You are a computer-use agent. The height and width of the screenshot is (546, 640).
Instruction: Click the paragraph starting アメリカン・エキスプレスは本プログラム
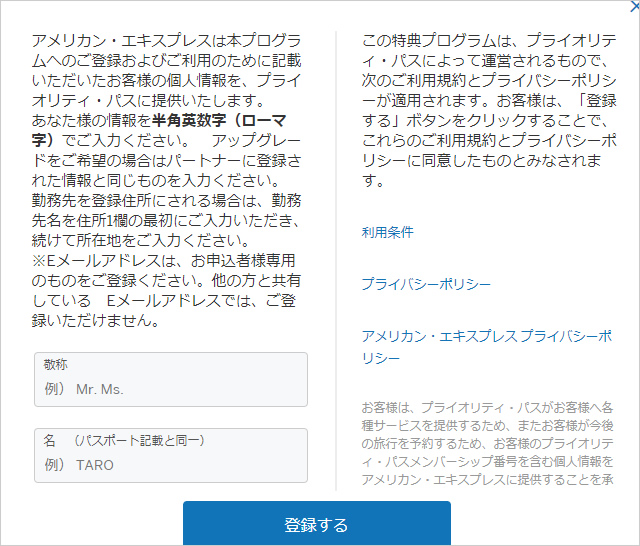(166, 70)
